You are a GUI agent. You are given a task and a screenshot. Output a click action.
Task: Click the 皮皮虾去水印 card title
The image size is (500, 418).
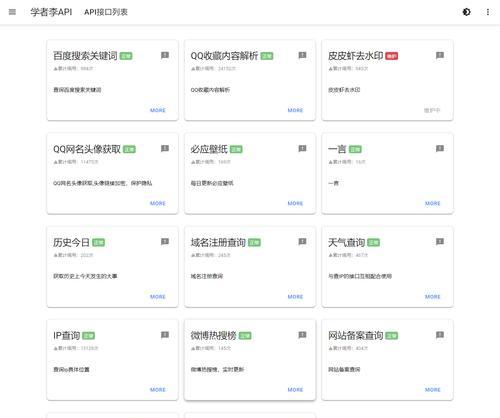pos(356,56)
